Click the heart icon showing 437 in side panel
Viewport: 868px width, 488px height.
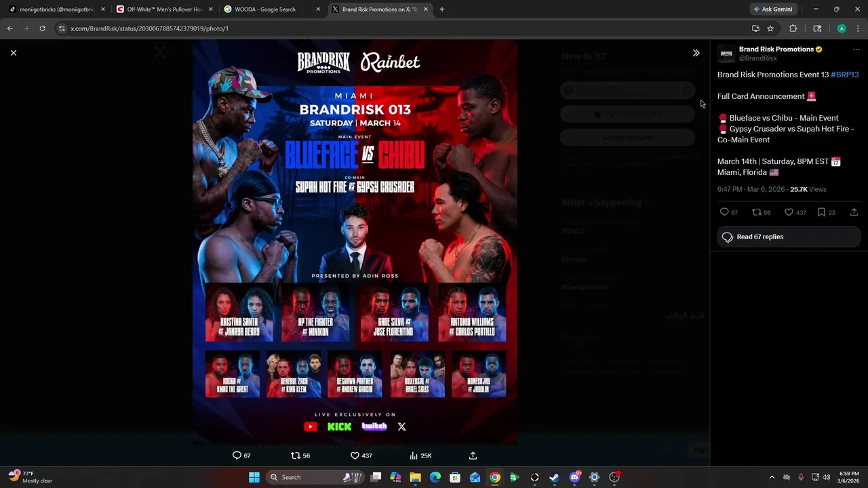[x=789, y=212]
